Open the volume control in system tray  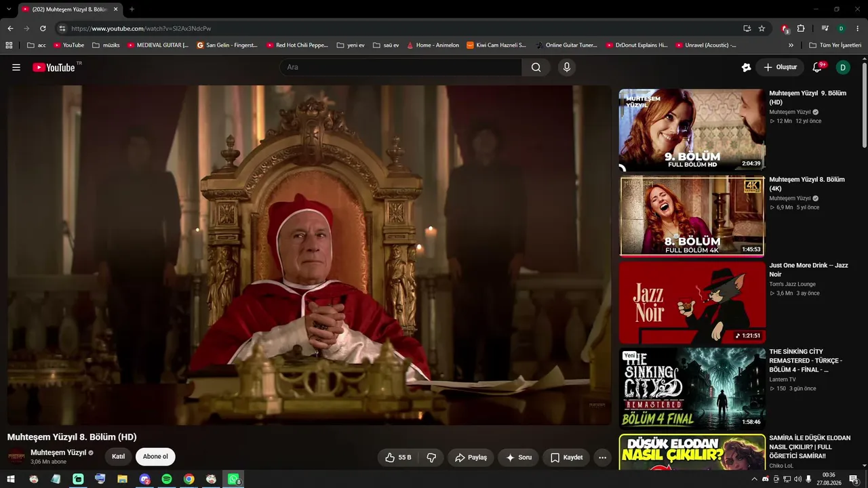pos(798,479)
